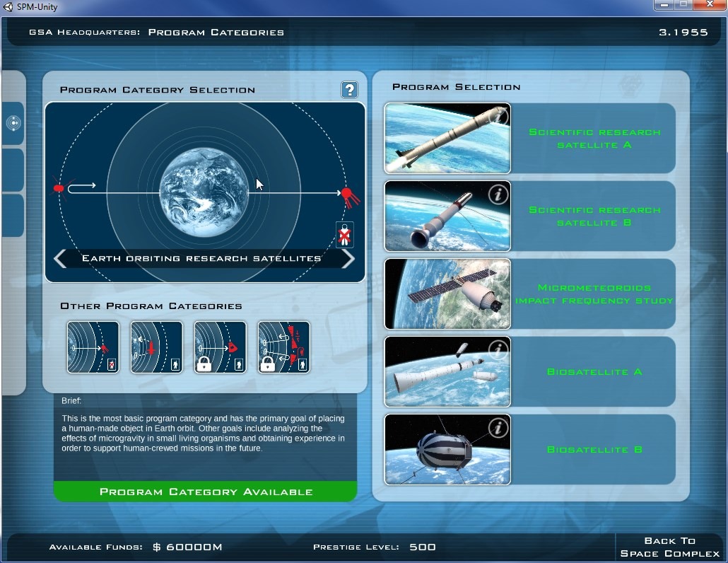Click fourth locked program category icon

coord(284,347)
